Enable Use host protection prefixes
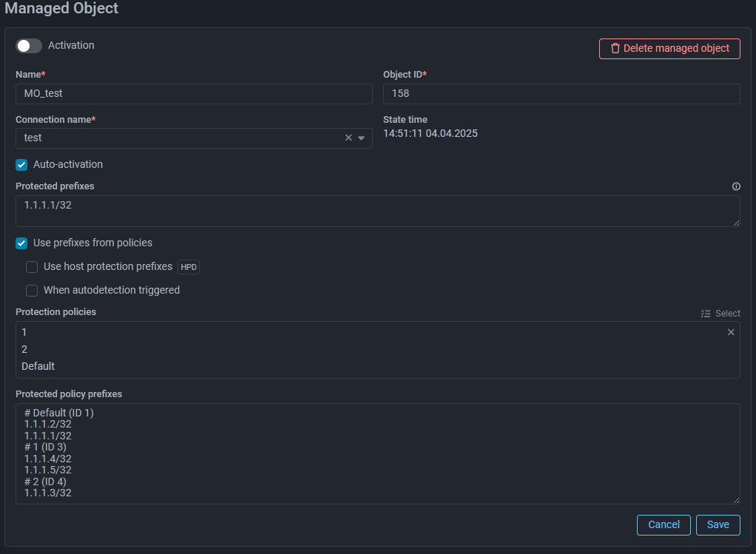The width and height of the screenshot is (756, 554). click(32, 267)
